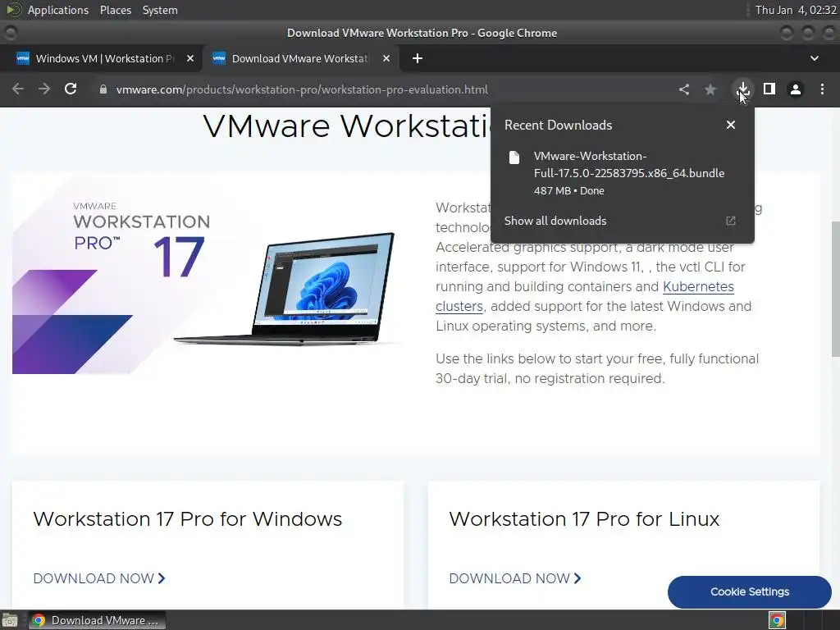Click the Chrome icon in the system tray
Viewport: 840px width, 630px height.
(x=778, y=620)
